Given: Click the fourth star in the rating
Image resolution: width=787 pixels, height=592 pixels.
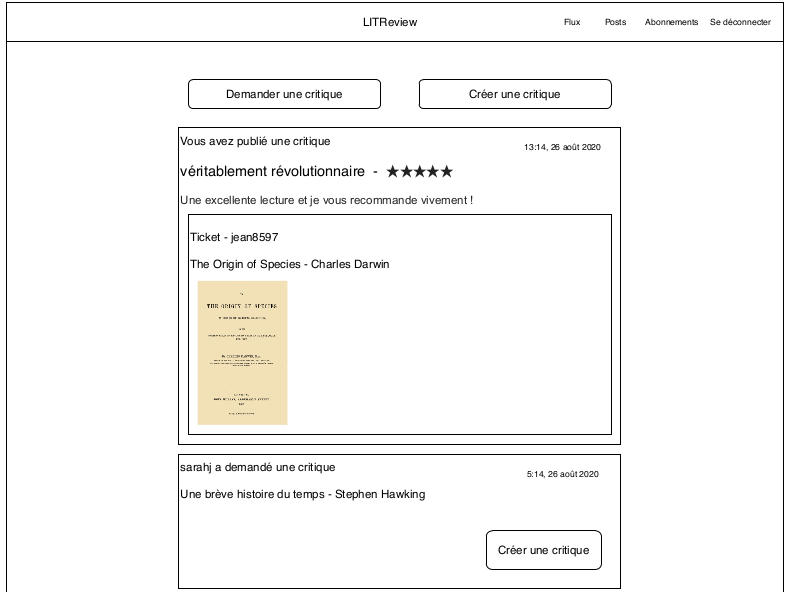Looking at the screenshot, I should [433, 172].
